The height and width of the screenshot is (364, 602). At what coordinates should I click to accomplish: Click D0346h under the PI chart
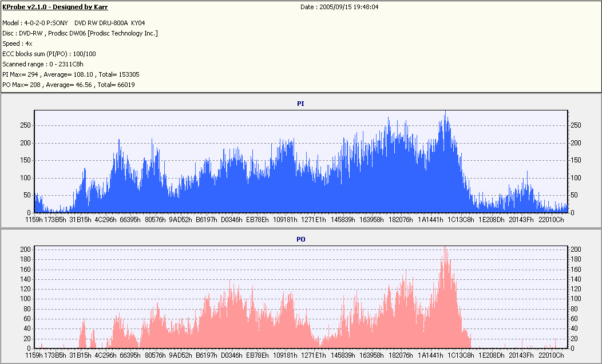tap(232, 220)
